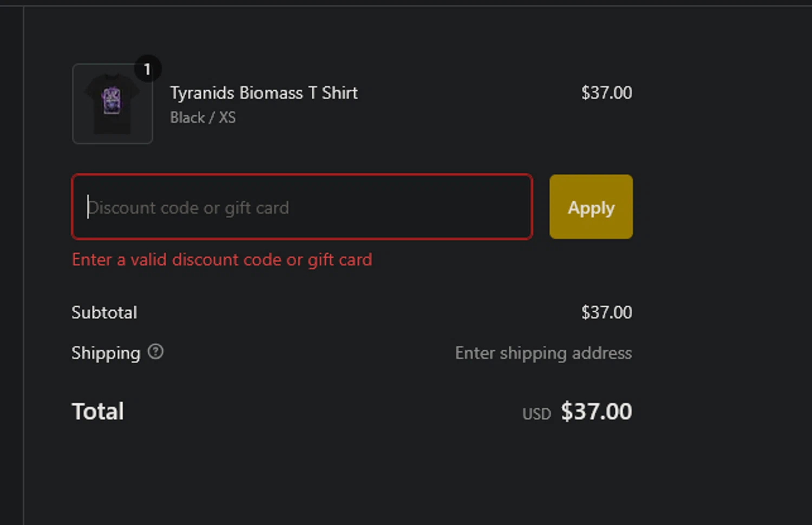The height and width of the screenshot is (525, 812).
Task: Select the Black / XS variant text
Action: click(202, 117)
